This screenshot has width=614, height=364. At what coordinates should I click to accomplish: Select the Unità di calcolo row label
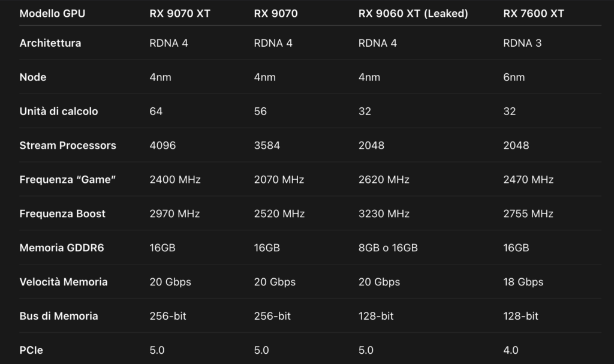(59, 112)
